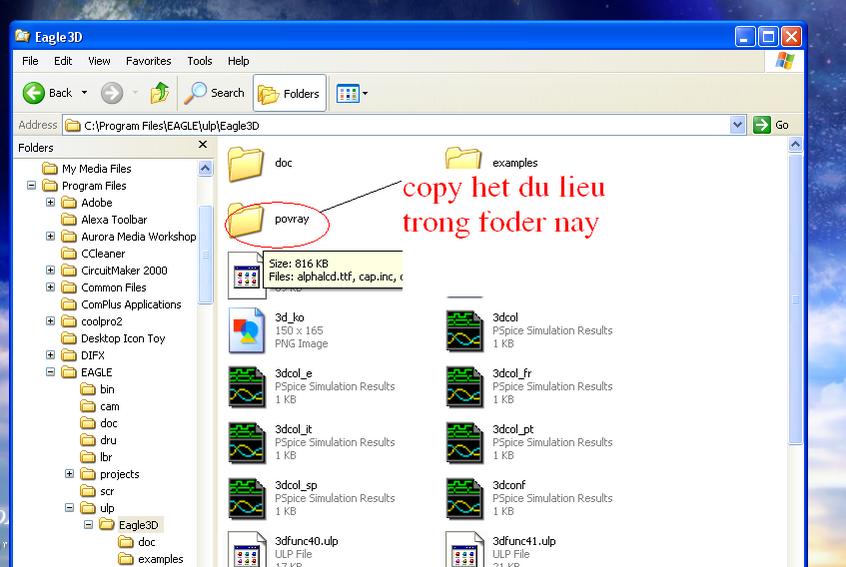846x567 pixels.
Task: Open the File menu
Action: click(30, 61)
